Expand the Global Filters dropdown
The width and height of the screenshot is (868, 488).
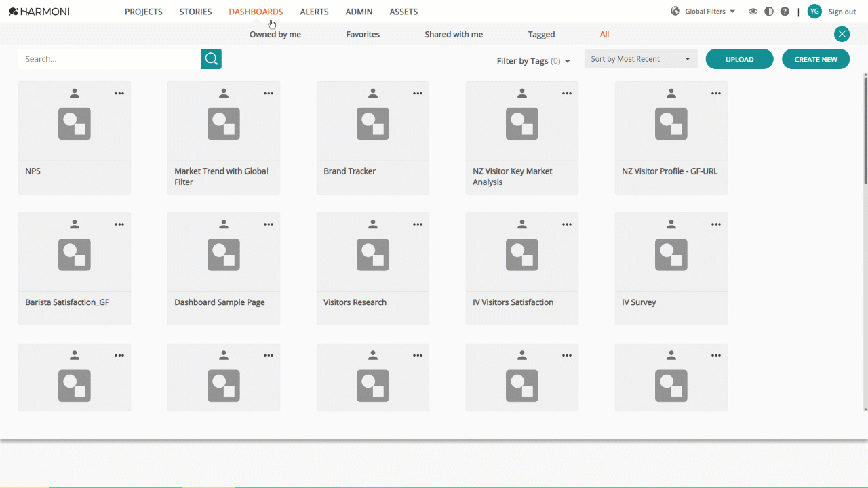pos(710,12)
